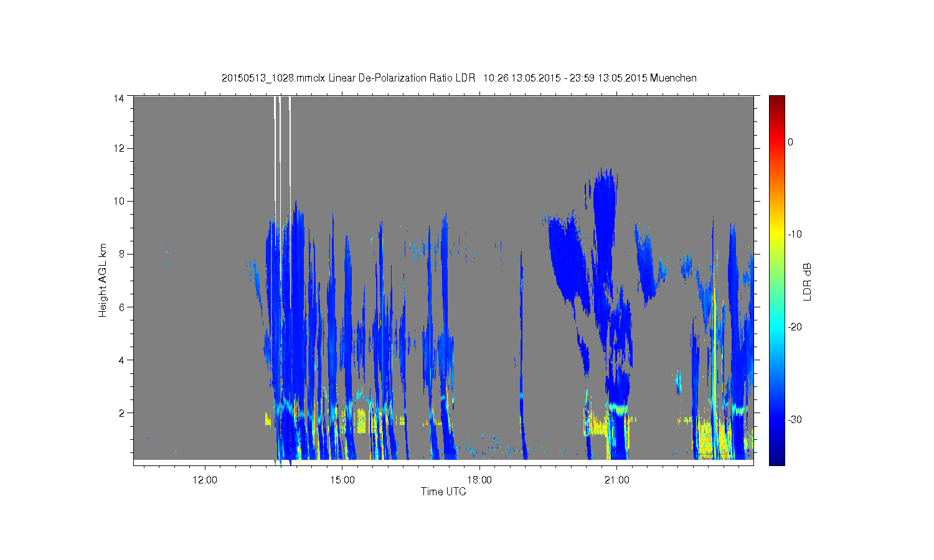934x560 pixels.
Task: Click the 18:00 time axis label
Action: [x=479, y=480]
